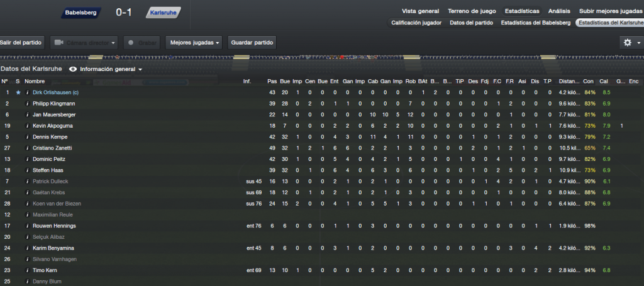Sort table by Nombre column header
Viewport: 644px width, 286px height.
point(35,81)
